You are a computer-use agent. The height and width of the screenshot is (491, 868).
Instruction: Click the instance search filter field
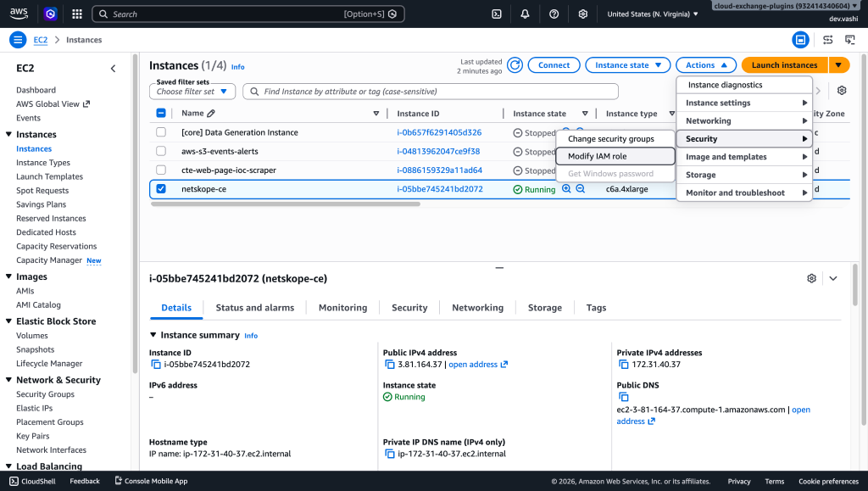click(x=430, y=92)
